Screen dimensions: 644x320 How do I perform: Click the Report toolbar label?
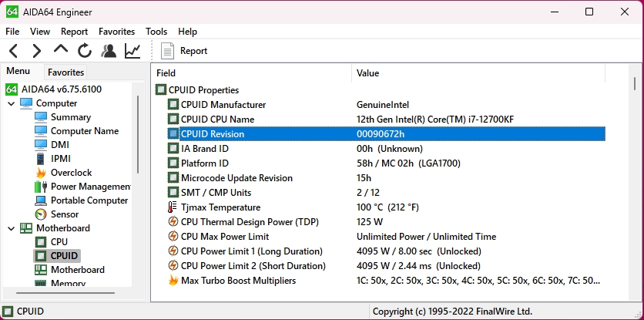[193, 51]
